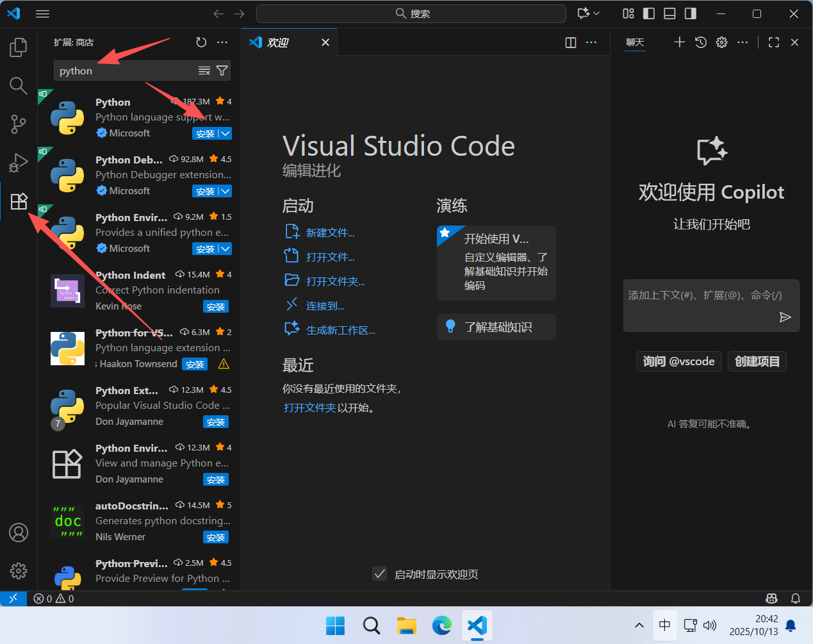Install autoDocstring extension

click(x=216, y=537)
